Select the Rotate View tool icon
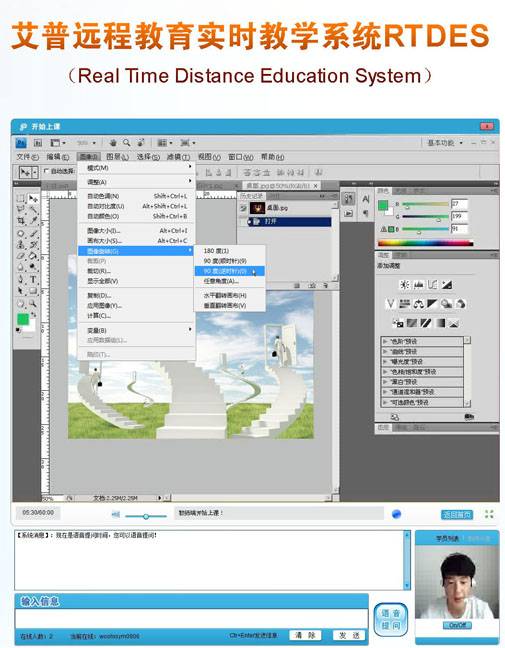 point(141,143)
